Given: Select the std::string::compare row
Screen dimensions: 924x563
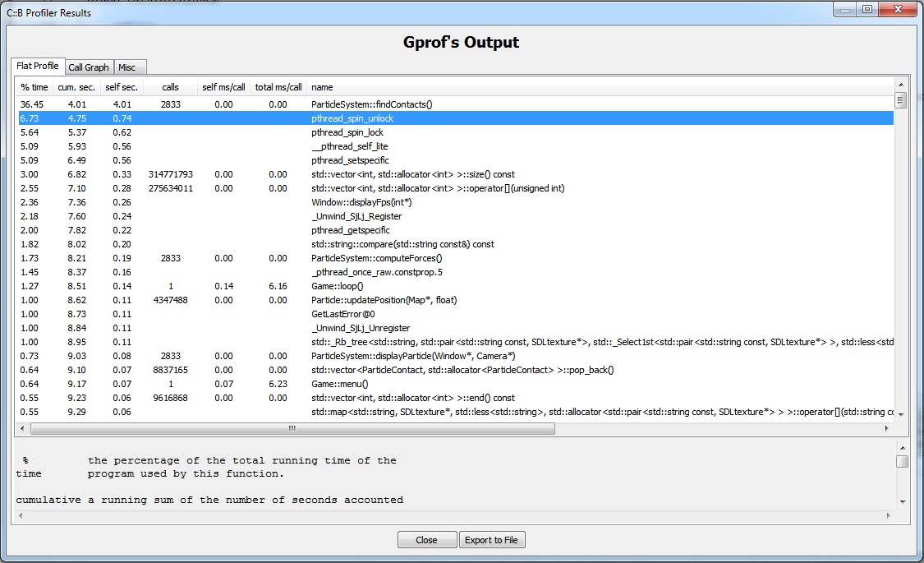Looking at the screenshot, I should click(456, 244).
